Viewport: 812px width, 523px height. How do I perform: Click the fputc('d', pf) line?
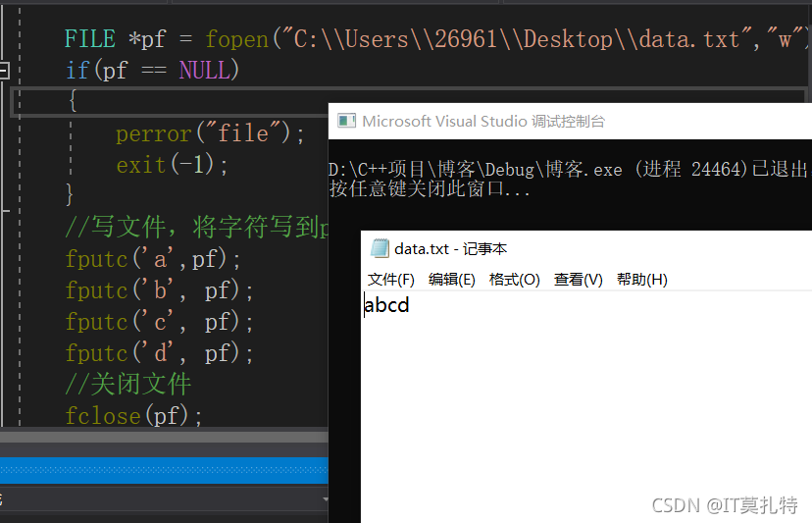(159, 353)
